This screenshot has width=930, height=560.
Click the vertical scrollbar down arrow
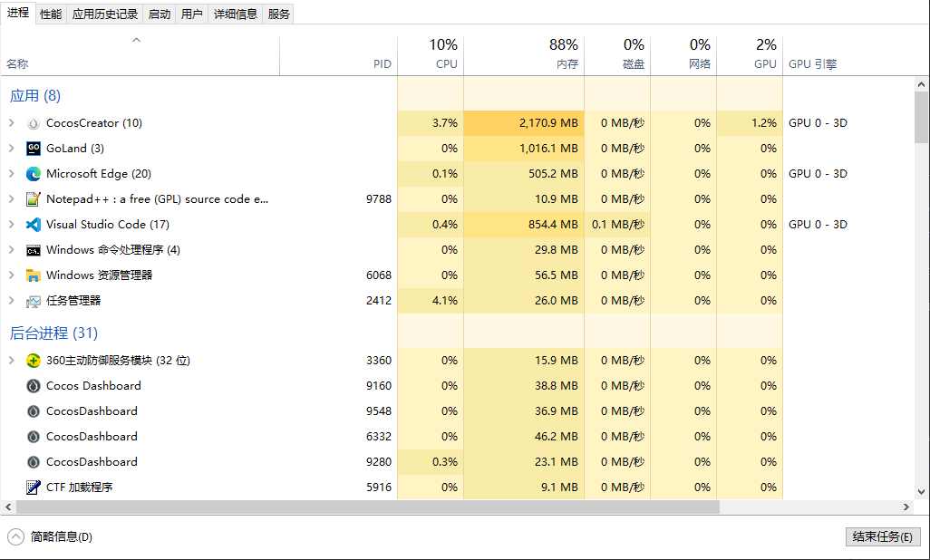click(x=922, y=492)
